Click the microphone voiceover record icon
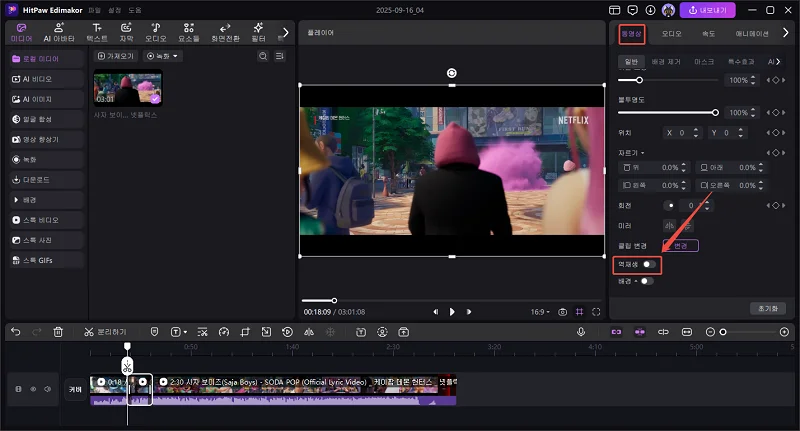 581,331
